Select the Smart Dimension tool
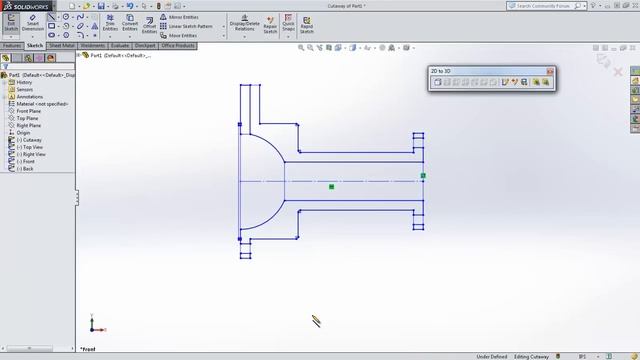The image size is (640, 360). point(33,22)
